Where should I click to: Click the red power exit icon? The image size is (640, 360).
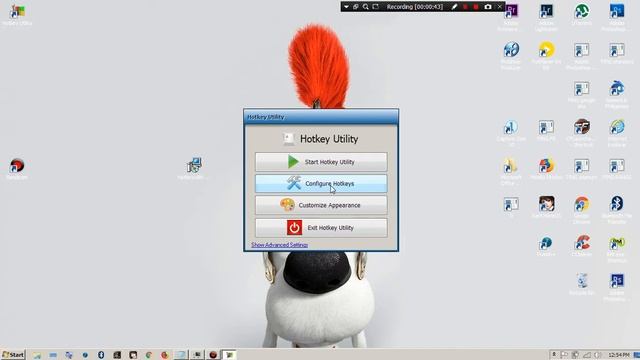click(x=294, y=228)
